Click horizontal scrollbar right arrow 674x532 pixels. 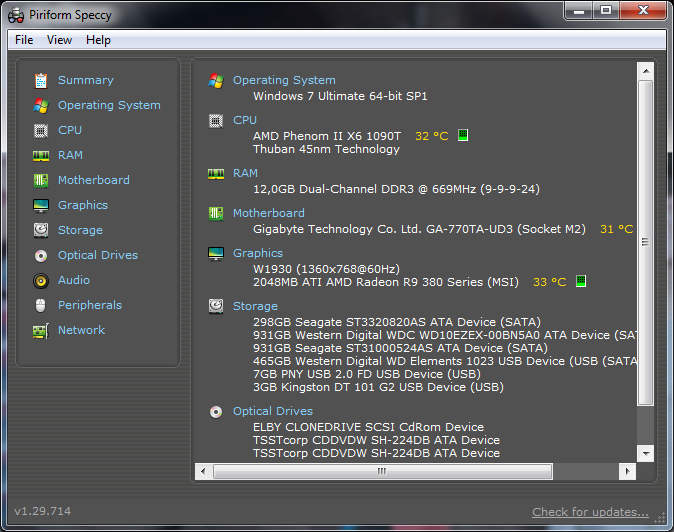pos(628,471)
